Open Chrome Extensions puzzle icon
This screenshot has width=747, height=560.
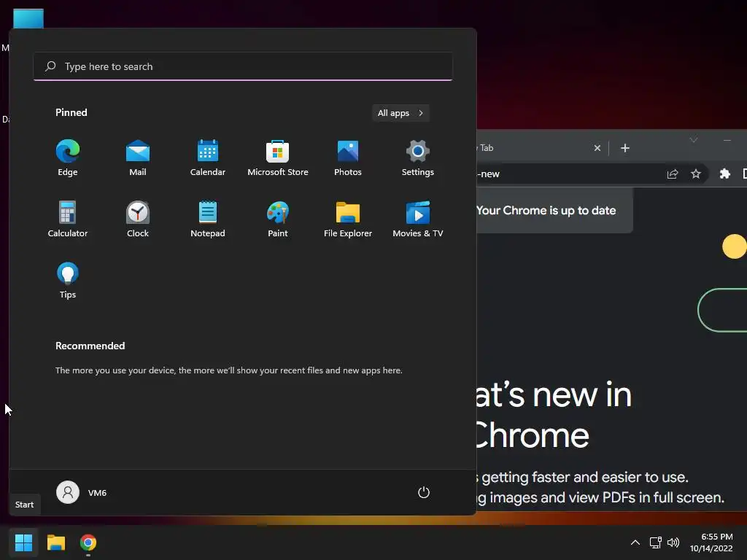coord(724,174)
